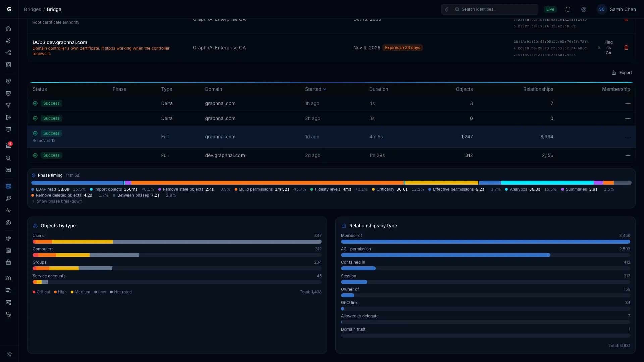Select the dev.graphnai.com sync row
Viewport: 644px width, 362px height.
point(331,155)
